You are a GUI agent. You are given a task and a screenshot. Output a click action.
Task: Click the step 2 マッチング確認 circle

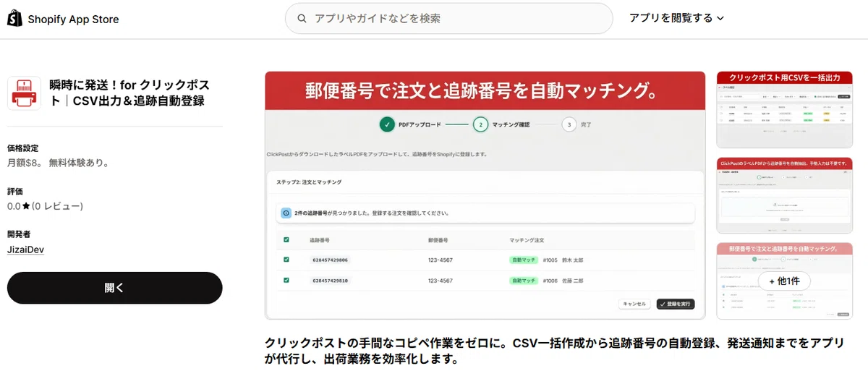[x=480, y=124]
